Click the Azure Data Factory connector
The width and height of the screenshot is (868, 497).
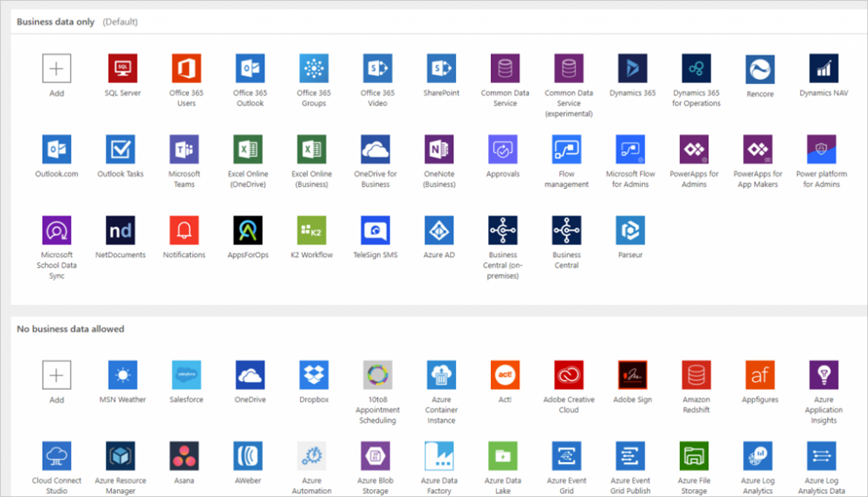coord(439,456)
